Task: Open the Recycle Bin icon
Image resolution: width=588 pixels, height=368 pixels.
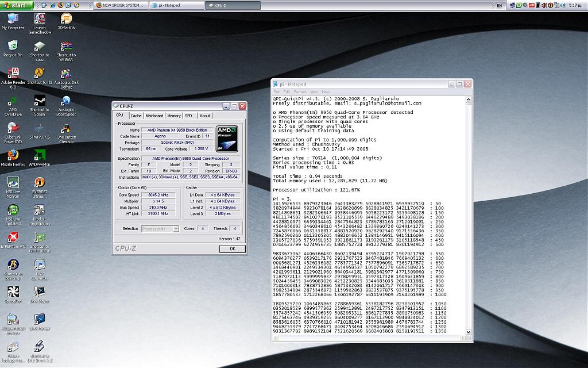Action: (x=13, y=49)
